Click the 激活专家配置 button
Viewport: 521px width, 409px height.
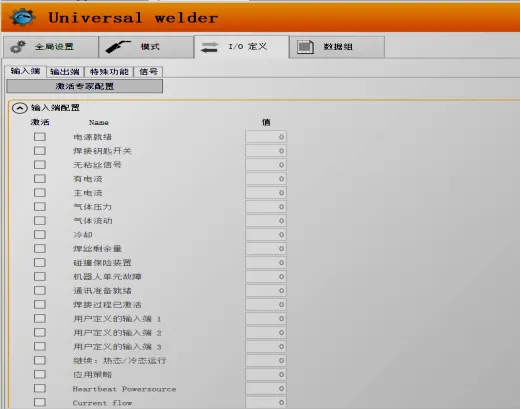click(x=85, y=86)
